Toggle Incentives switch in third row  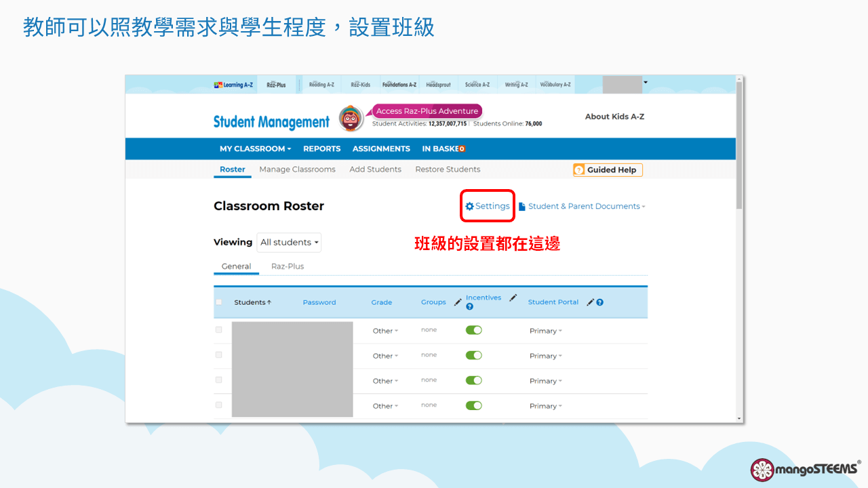(474, 380)
